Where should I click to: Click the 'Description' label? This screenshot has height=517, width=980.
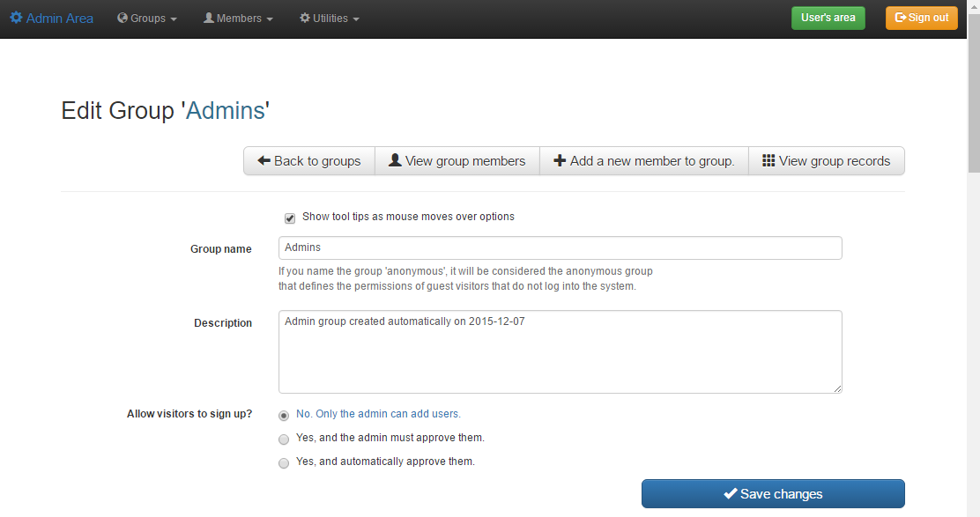point(222,323)
